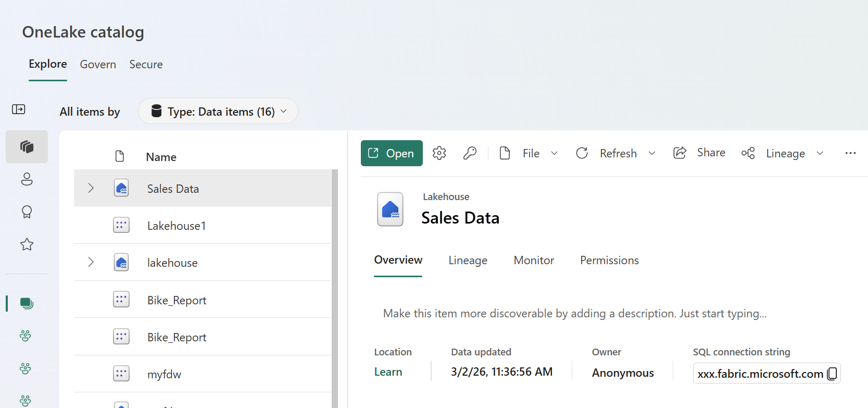The width and height of the screenshot is (868, 408).
Task: Select the Lineage tab in details
Action: (x=468, y=261)
